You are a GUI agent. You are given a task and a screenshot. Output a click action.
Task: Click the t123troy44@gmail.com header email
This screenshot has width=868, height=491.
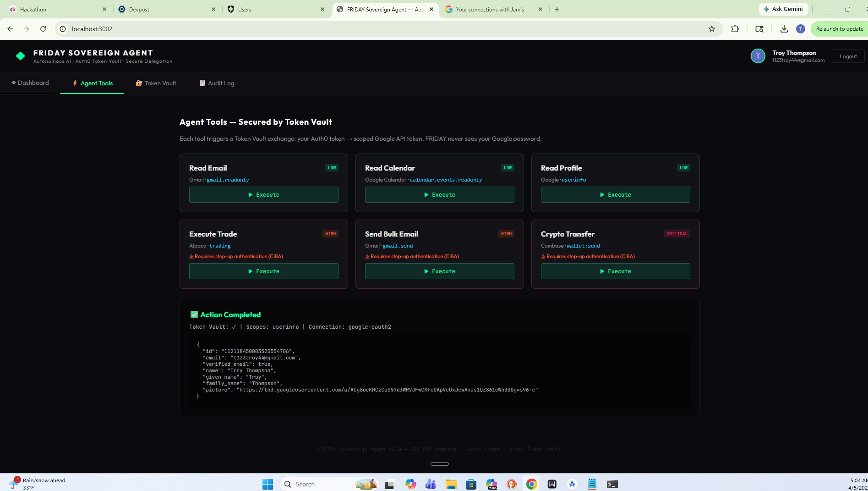[x=798, y=60]
